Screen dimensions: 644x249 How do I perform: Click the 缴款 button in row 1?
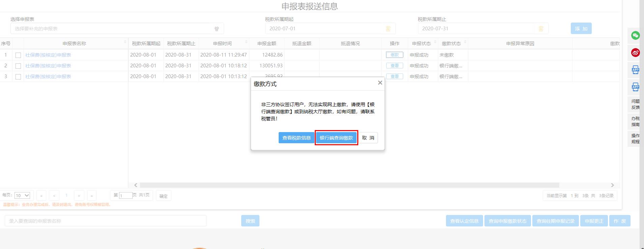tap(395, 55)
